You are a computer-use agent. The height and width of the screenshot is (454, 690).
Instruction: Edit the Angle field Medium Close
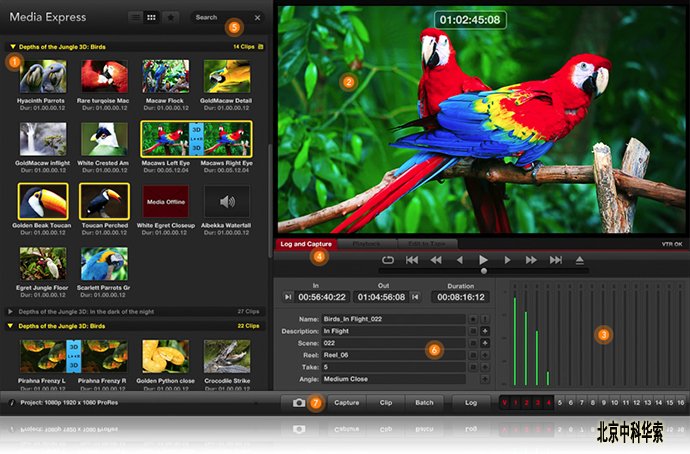coord(394,379)
